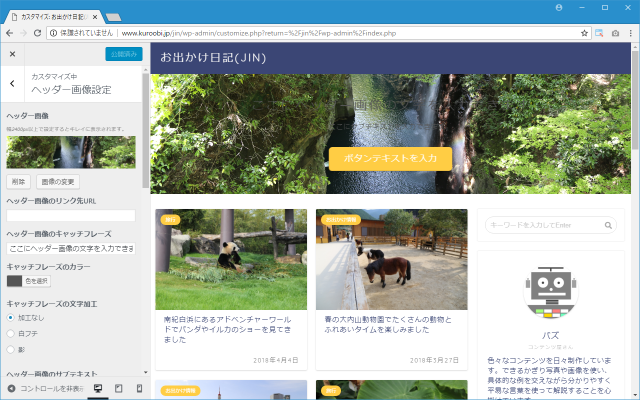Click the page preview scrollbar
Screen dimensions: 640x400
(635, 100)
